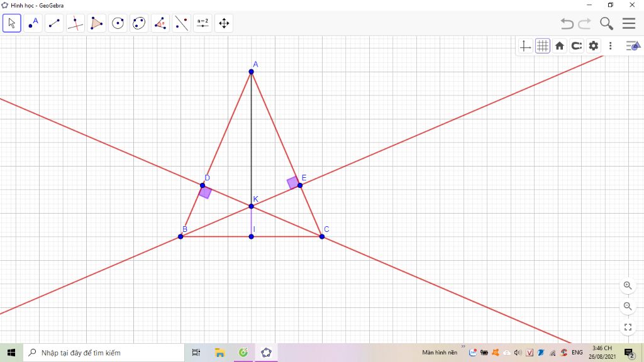Click the right-angle marker at E

[x=293, y=183]
